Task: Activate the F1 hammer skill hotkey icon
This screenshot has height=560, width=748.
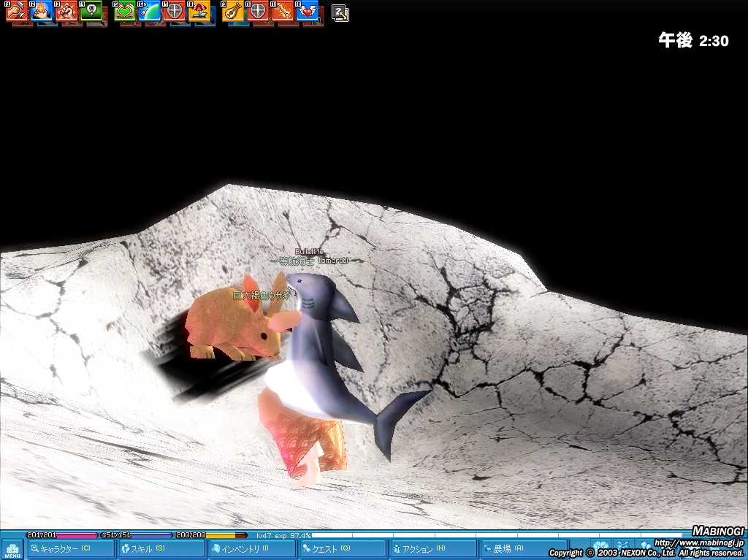Action: (16, 10)
